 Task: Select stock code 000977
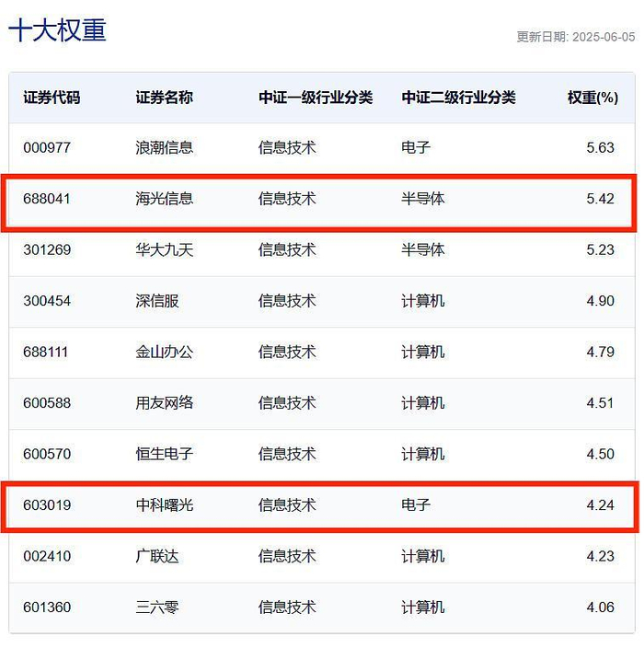[x=47, y=147]
